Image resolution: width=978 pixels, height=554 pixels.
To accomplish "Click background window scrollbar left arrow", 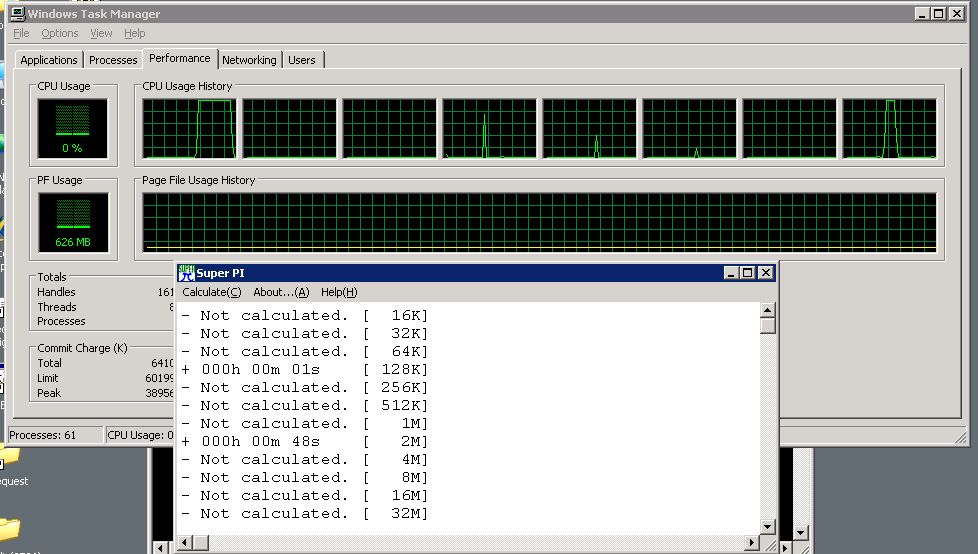I will click(161, 548).
